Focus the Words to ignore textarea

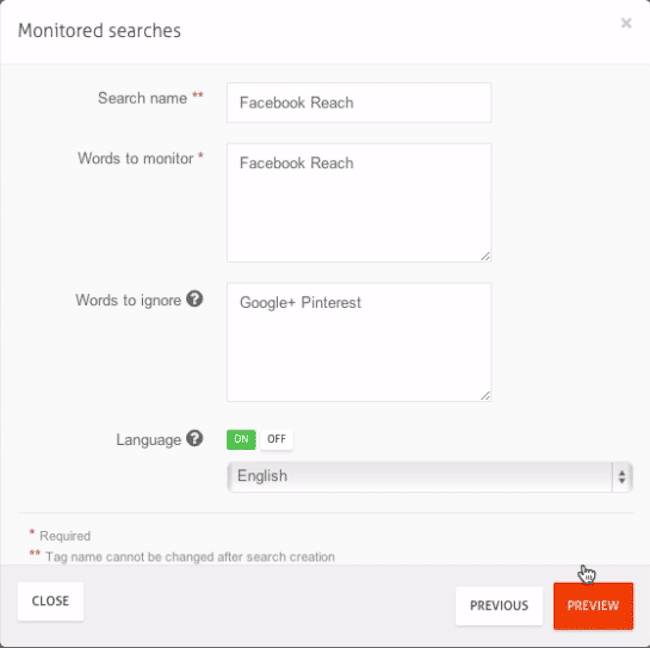coord(359,342)
